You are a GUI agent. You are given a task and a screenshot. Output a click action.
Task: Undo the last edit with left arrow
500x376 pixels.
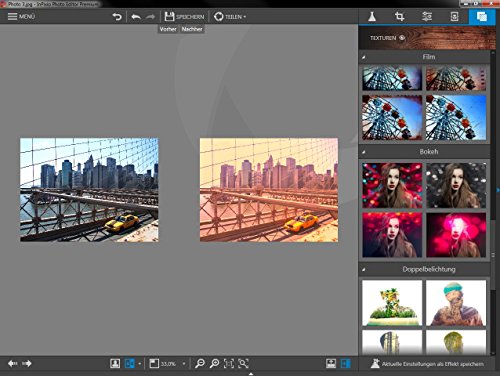click(x=136, y=16)
